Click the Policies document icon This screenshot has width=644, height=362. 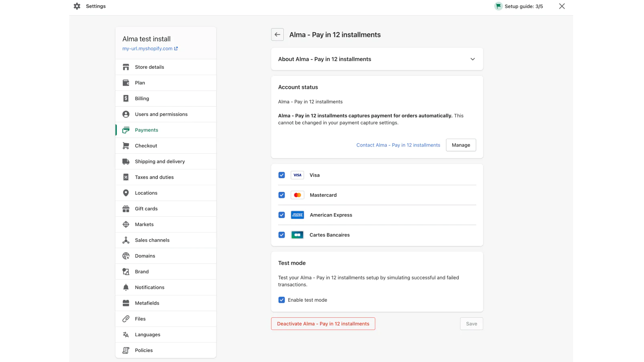point(126,350)
